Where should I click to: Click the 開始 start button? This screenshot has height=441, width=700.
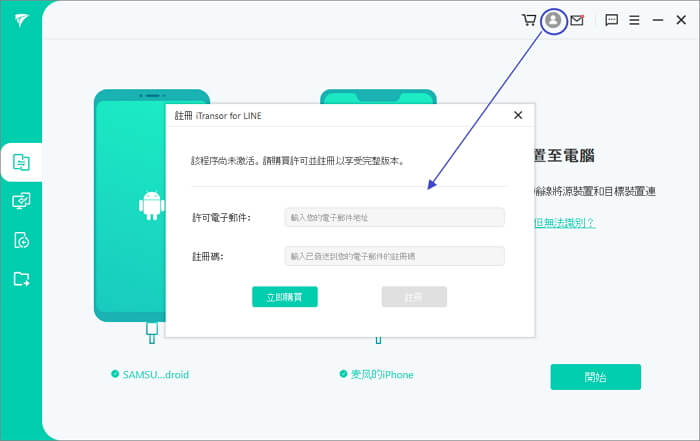click(596, 377)
